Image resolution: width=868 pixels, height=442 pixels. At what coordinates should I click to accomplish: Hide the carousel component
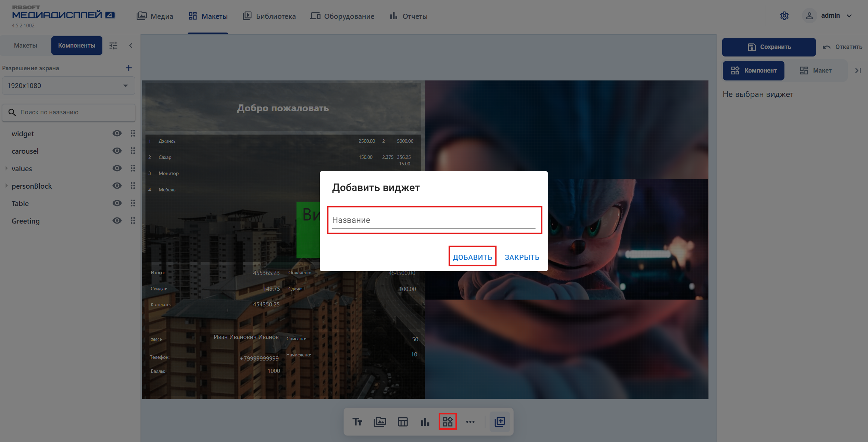(x=117, y=151)
